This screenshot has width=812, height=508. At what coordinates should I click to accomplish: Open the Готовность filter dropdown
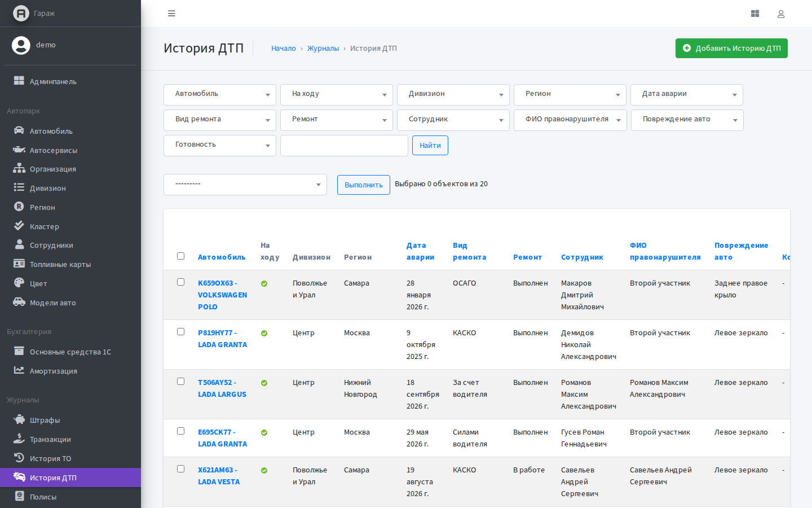(x=220, y=146)
